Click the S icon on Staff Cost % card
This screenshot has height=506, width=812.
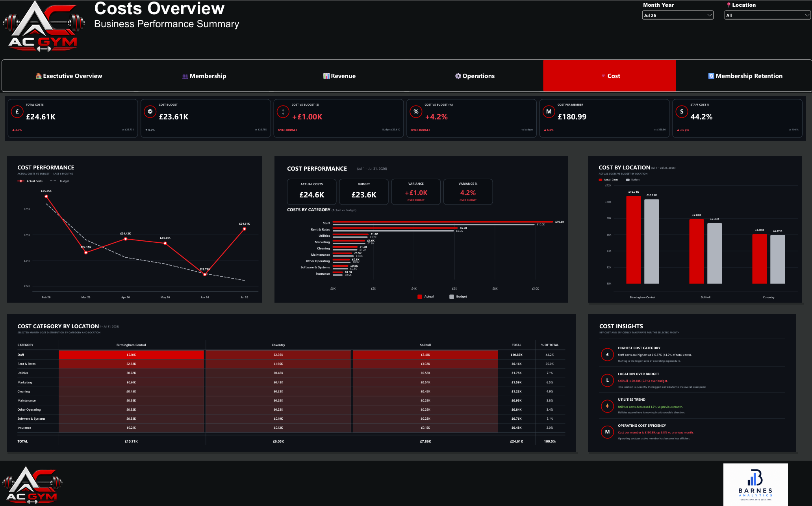tap(682, 112)
